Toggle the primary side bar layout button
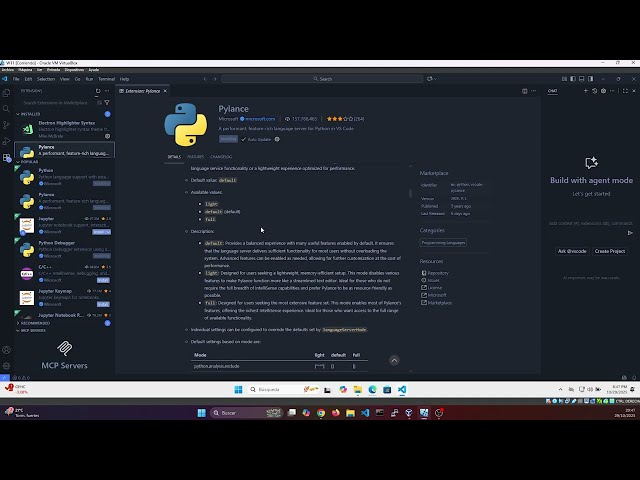The height and width of the screenshot is (480, 640). click(x=573, y=79)
